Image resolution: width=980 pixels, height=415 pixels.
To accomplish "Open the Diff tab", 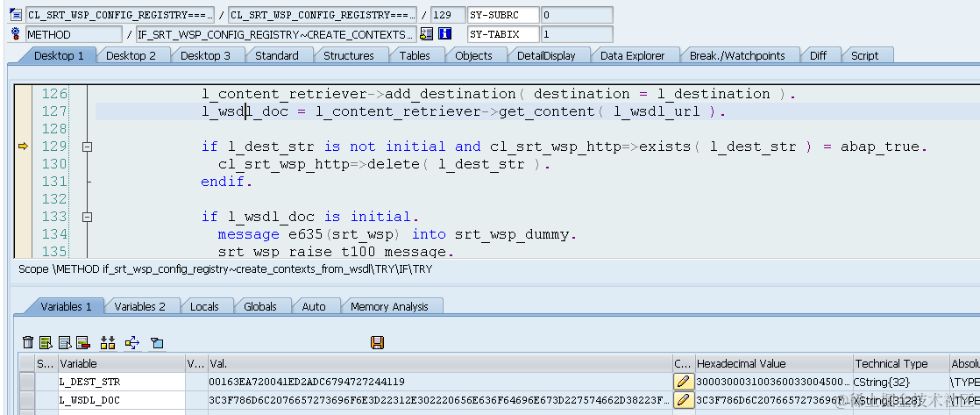I will tap(818, 55).
